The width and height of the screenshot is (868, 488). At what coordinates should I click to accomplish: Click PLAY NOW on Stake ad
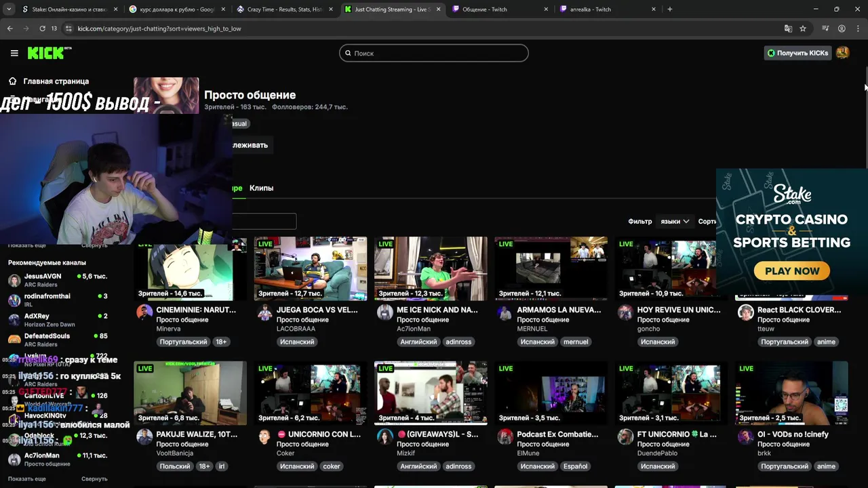click(x=792, y=271)
